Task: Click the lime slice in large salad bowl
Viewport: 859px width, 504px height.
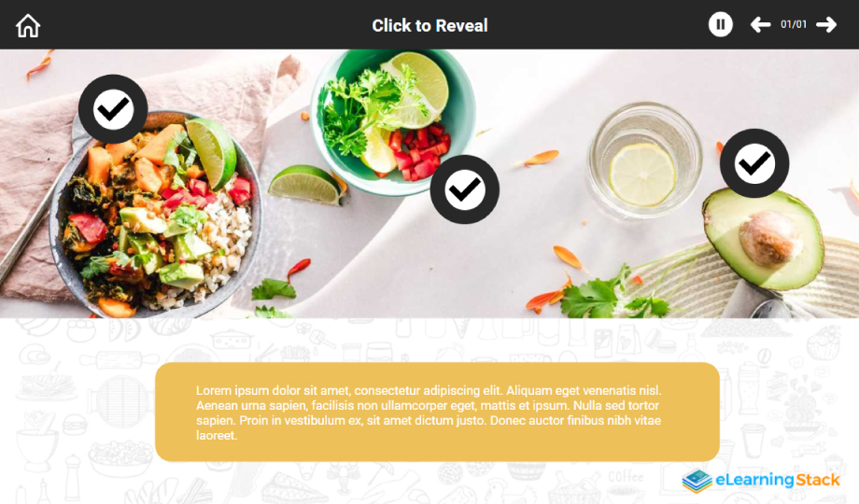Action: point(212,152)
